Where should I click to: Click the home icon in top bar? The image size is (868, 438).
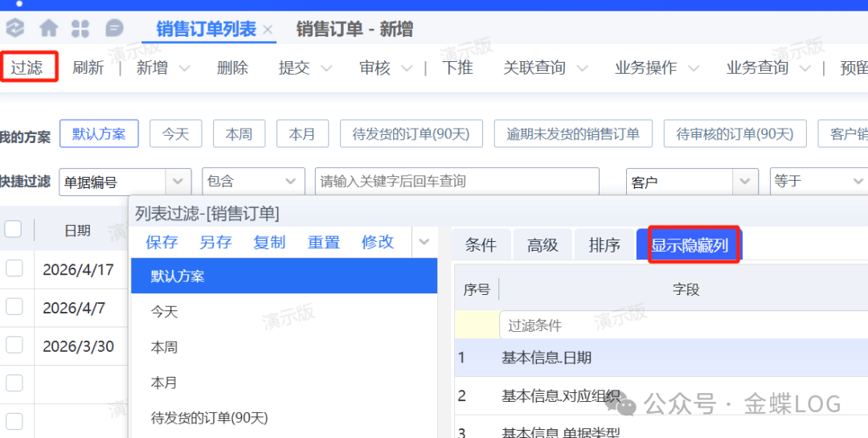click(49, 29)
